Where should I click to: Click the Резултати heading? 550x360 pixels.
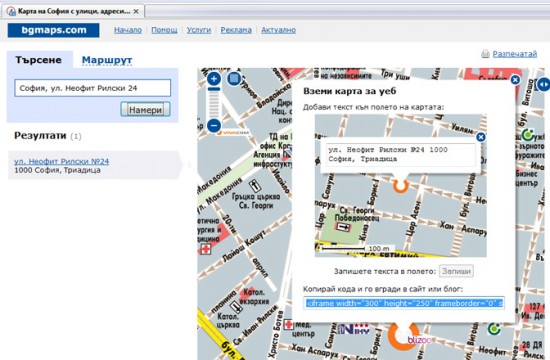[40, 136]
